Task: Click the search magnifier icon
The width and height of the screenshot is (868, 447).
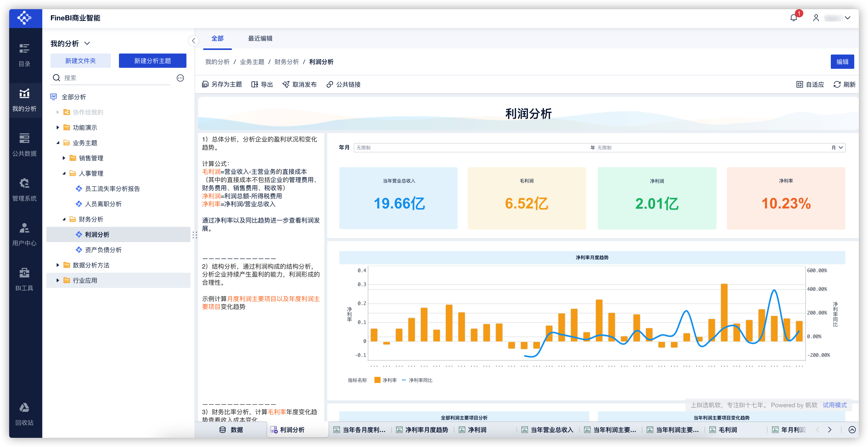Action: (57, 78)
